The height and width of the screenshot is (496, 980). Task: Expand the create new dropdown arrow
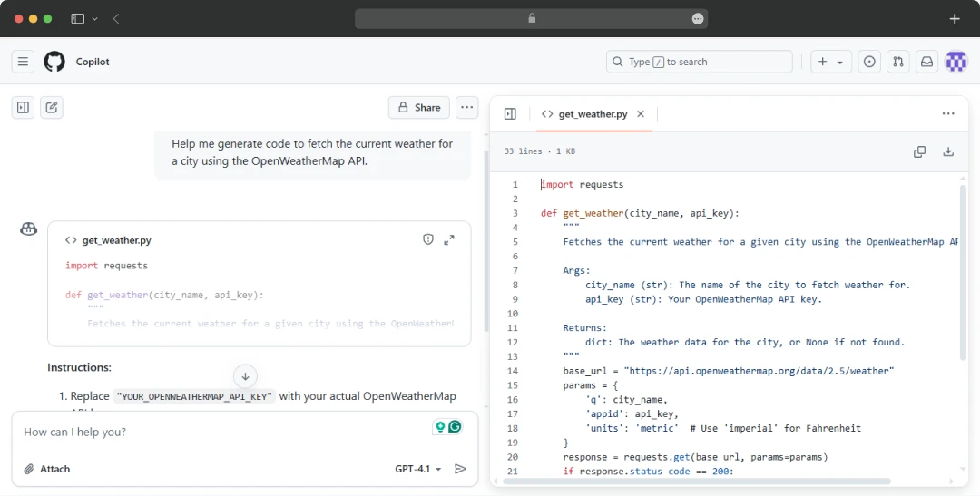[x=840, y=63]
